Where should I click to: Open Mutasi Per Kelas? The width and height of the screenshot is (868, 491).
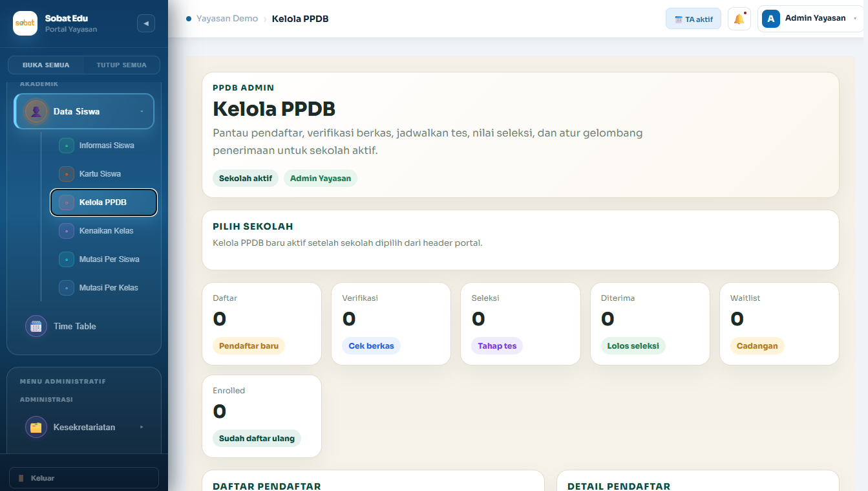click(103, 288)
